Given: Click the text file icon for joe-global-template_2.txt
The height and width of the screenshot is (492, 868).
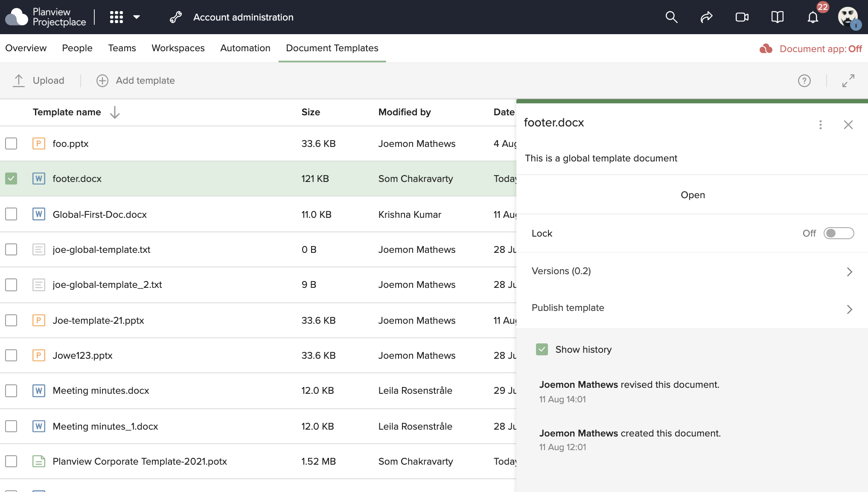Looking at the screenshot, I should 39,284.
